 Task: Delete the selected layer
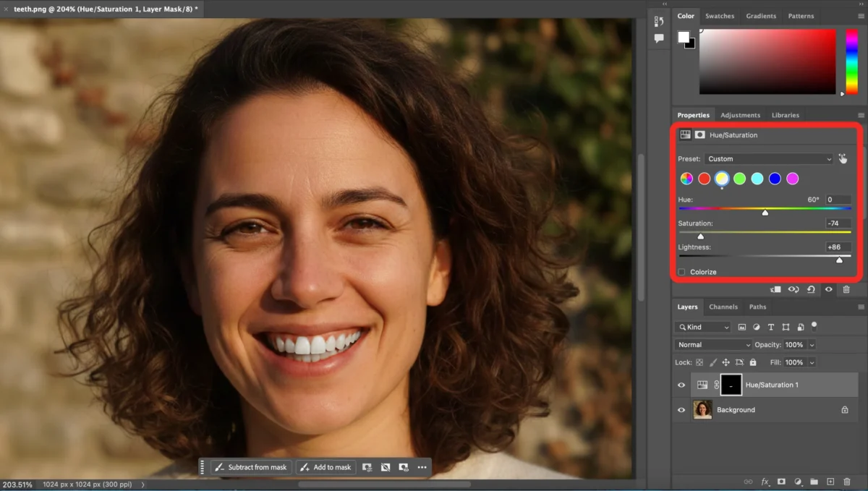tap(848, 482)
